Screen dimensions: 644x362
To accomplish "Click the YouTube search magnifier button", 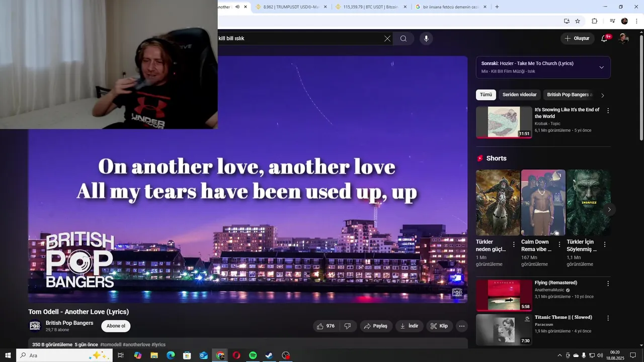I will point(404,39).
